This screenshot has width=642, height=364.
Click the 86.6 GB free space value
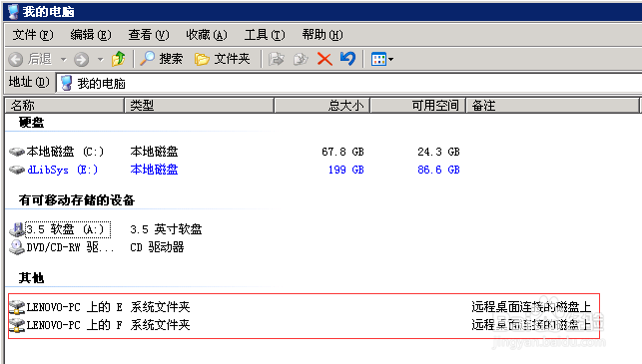(438, 170)
